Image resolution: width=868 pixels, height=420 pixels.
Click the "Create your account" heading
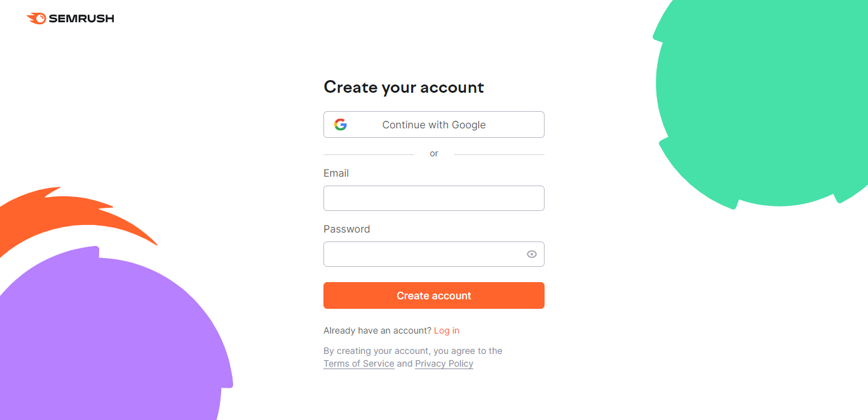coord(403,87)
